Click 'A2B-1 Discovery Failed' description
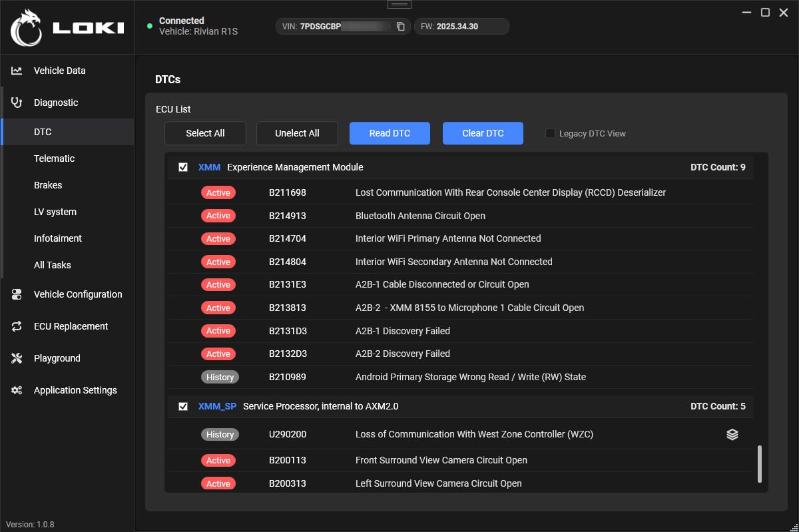Screen dimensions: 799x532 (403, 331)
